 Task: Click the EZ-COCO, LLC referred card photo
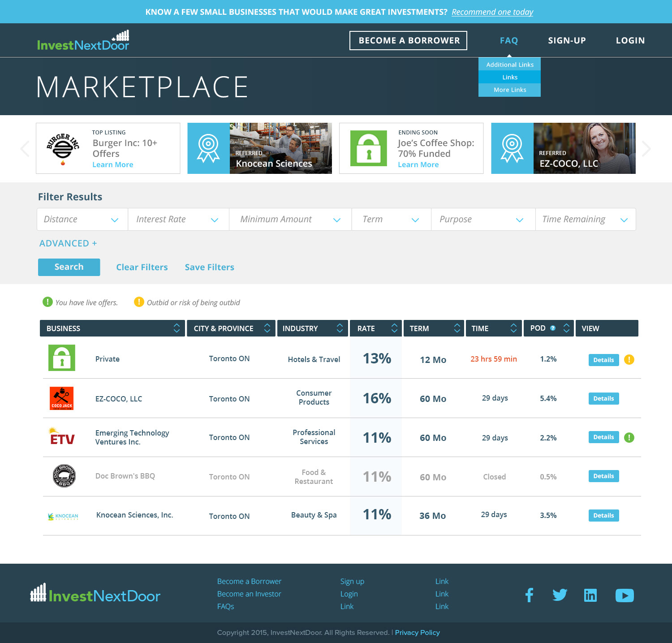coord(585,148)
